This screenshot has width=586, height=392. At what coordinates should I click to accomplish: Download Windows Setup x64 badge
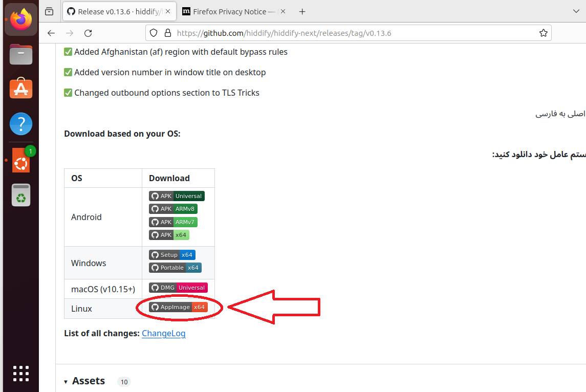172,255
